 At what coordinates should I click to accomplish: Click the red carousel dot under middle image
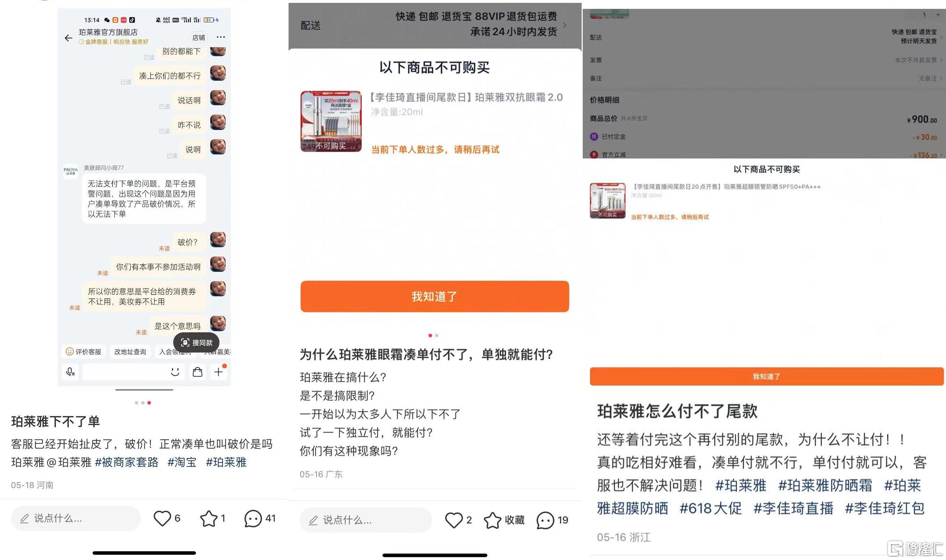click(430, 335)
